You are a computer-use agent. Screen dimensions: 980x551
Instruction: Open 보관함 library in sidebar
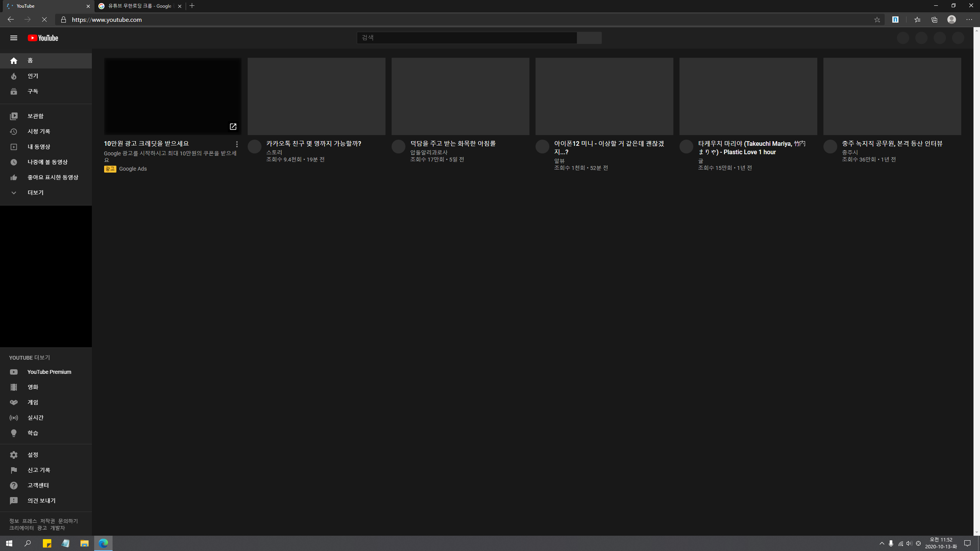coord(35,116)
